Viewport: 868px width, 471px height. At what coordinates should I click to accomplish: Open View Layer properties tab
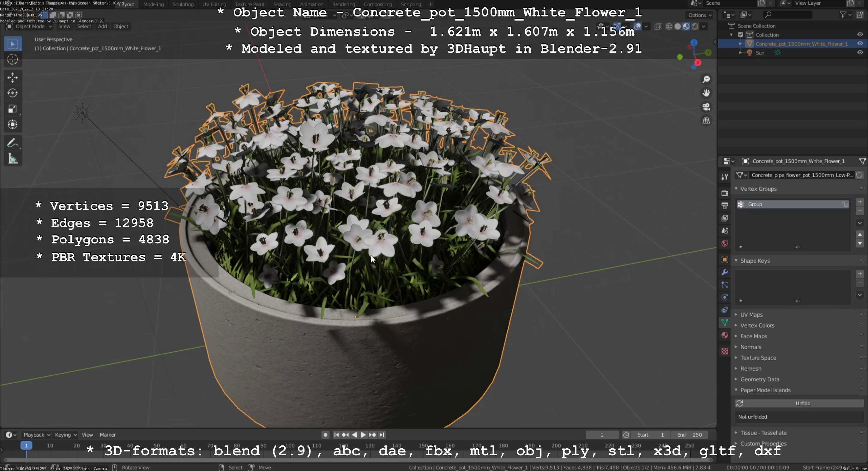tap(725, 218)
